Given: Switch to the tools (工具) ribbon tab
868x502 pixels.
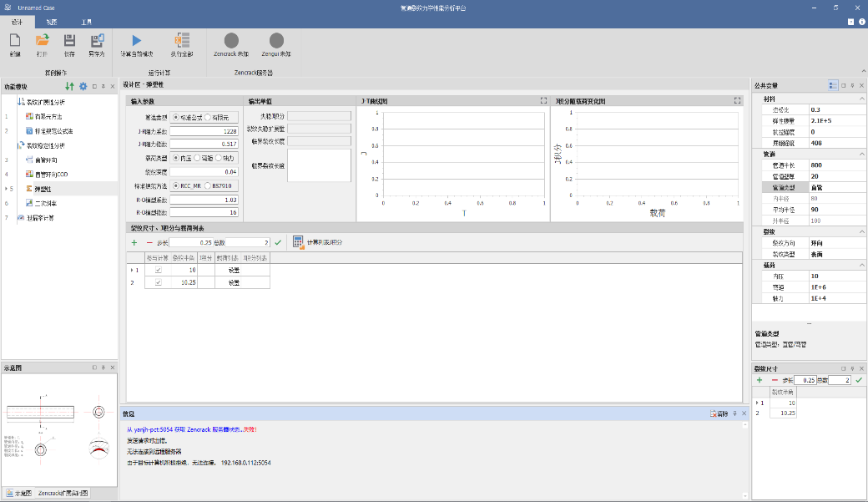Looking at the screenshot, I should pyautogui.click(x=86, y=23).
